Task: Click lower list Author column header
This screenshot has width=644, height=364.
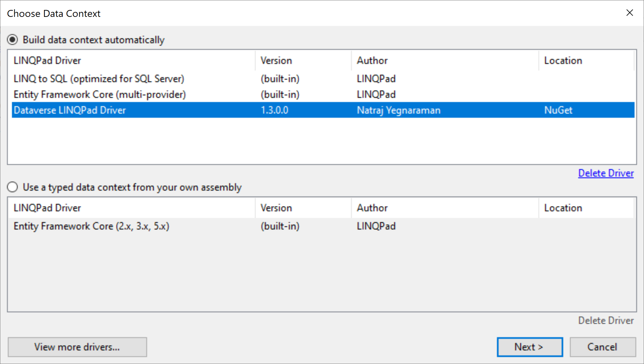Action: pyautogui.click(x=444, y=208)
